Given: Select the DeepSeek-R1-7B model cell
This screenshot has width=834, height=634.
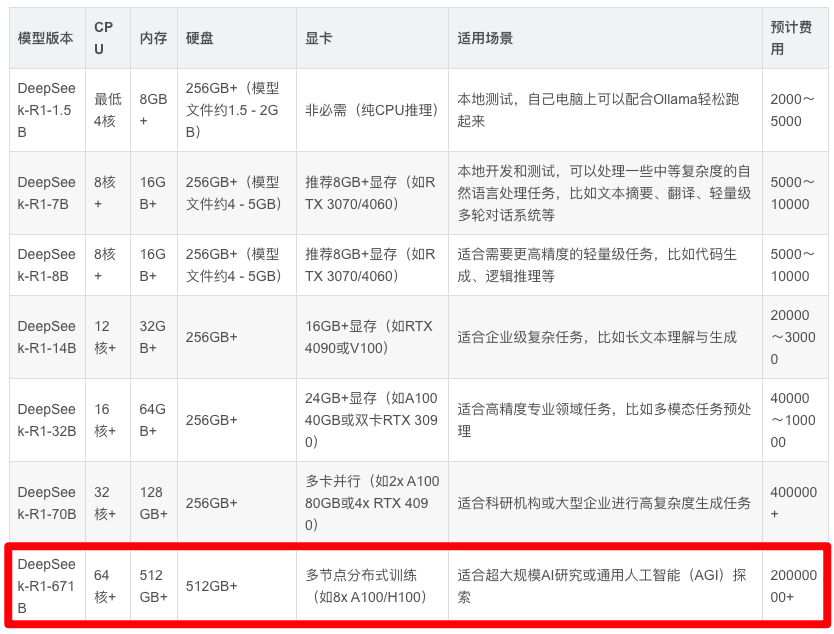Looking at the screenshot, I should [x=47, y=193].
